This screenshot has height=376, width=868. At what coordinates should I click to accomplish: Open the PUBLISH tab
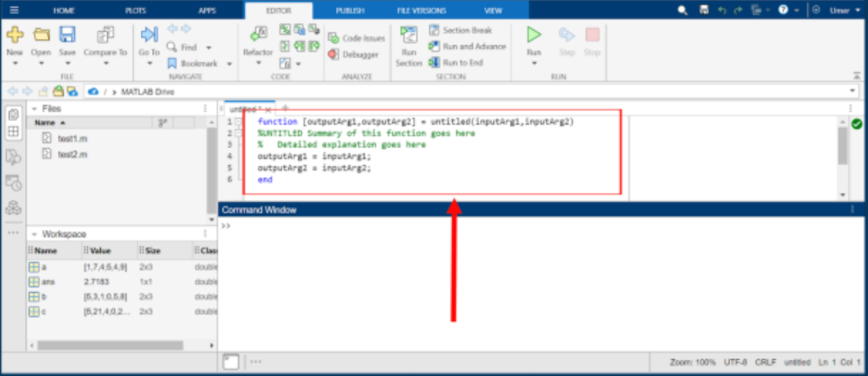coord(350,10)
